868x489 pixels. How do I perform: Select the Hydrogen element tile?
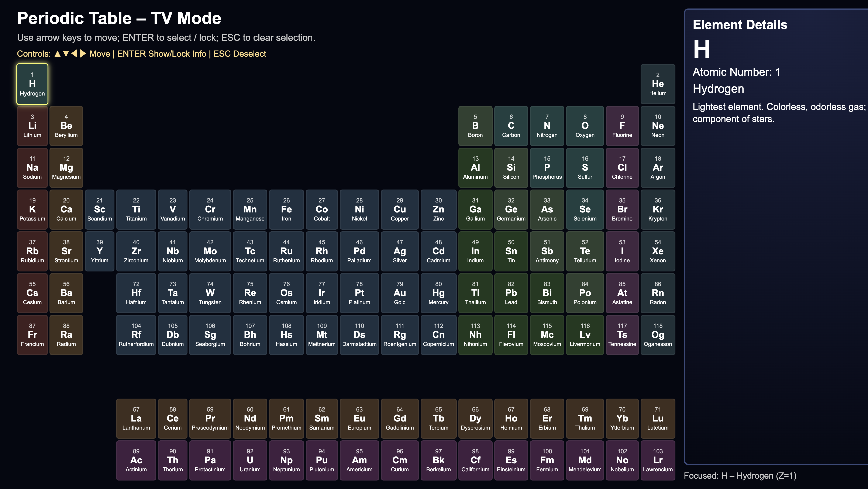[32, 84]
